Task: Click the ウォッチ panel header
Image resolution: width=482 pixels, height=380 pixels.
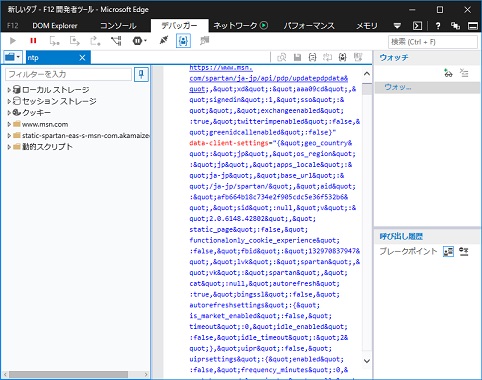Action: 394,57
